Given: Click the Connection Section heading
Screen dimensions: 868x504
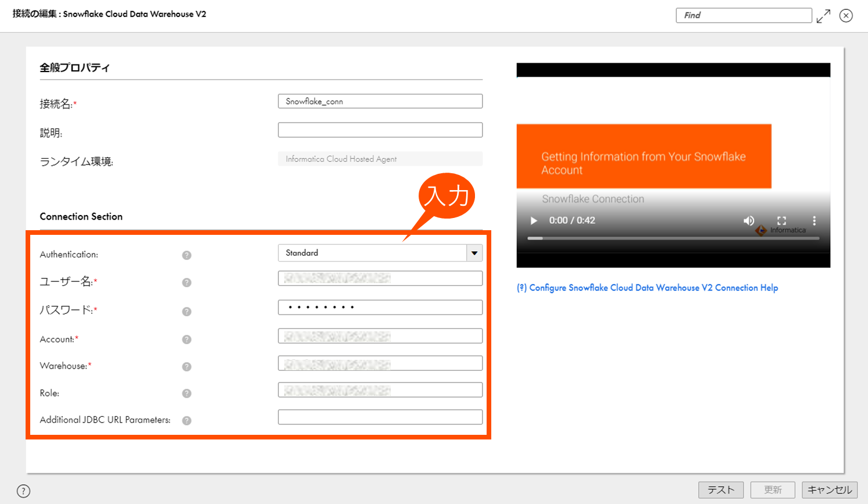Looking at the screenshot, I should (x=81, y=216).
